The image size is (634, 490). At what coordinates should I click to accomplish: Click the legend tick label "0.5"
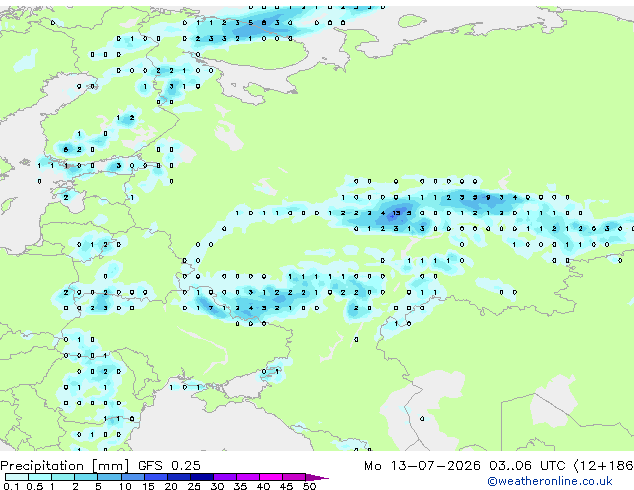click(x=35, y=486)
